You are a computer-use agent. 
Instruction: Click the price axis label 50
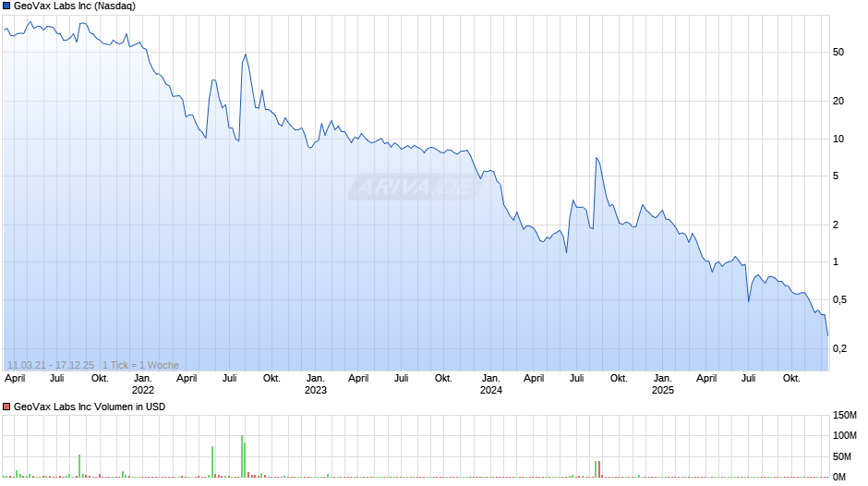pos(838,52)
